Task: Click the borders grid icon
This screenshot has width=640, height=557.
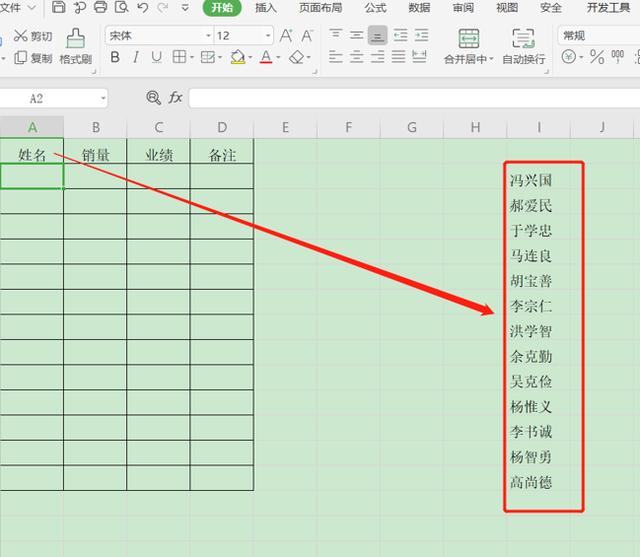Action: pyautogui.click(x=179, y=57)
